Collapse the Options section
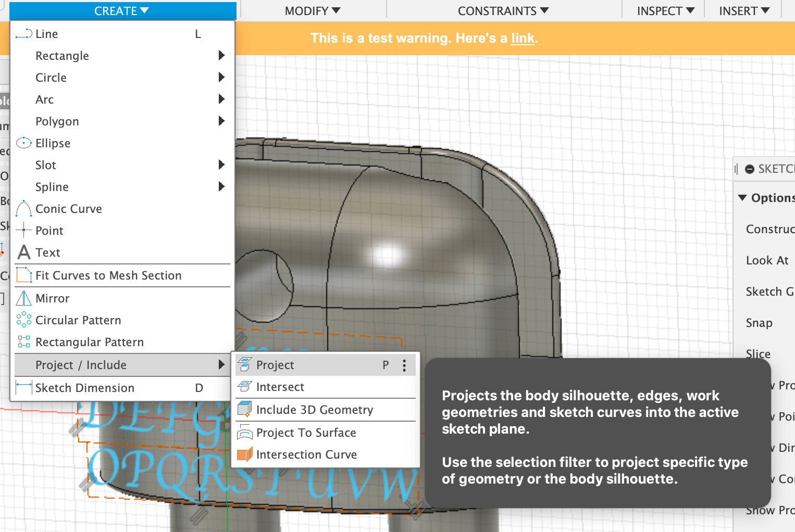 pyautogui.click(x=742, y=197)
